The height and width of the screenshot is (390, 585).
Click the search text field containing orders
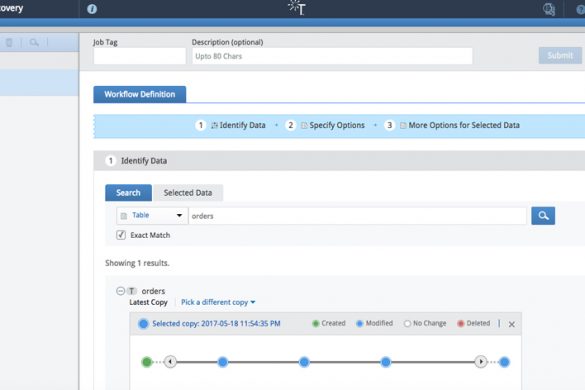tap(357, 216)
